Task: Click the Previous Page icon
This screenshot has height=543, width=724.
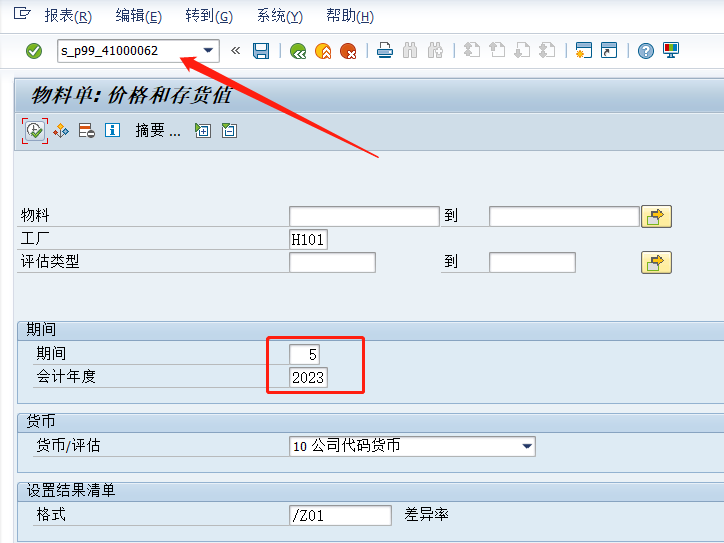Action: point(497,50)
